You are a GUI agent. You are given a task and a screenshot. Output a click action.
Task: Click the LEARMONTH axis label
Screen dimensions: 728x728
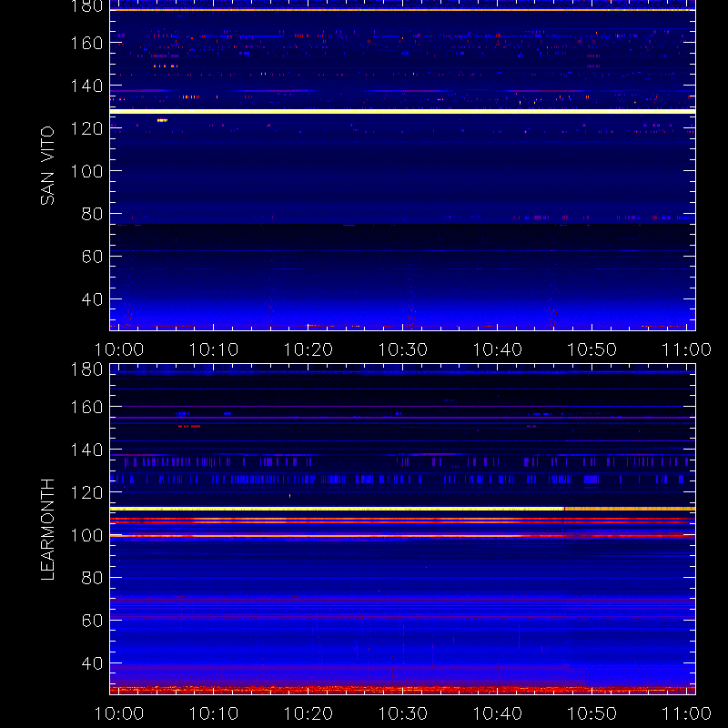coord(47,530)
